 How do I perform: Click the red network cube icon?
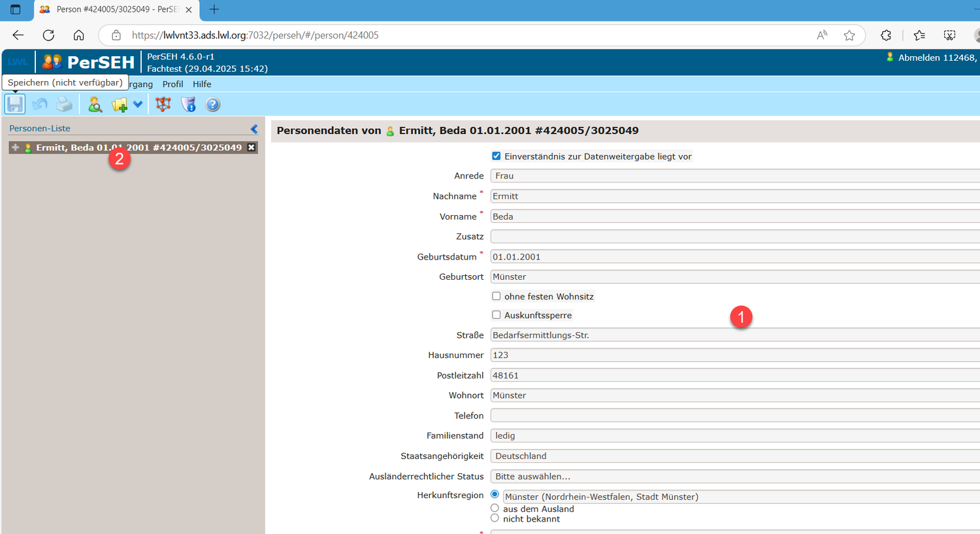[163, 104]
